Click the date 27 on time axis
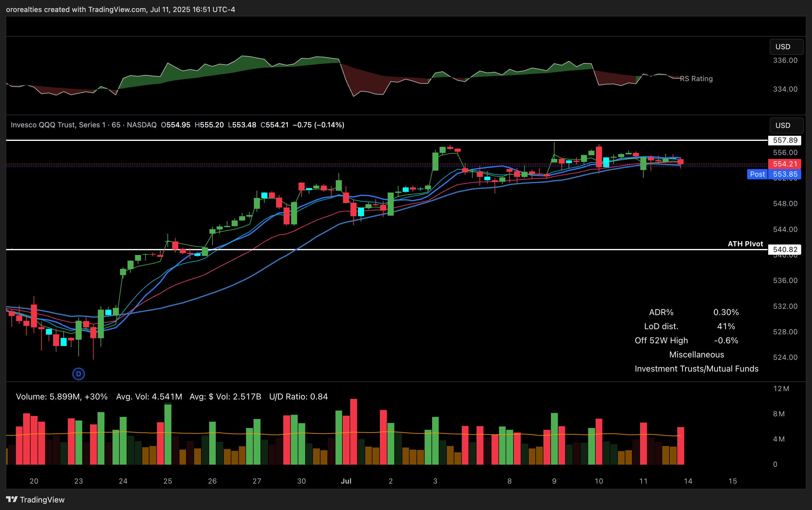This screenshot has width=812, height=510. pos(257,481)
